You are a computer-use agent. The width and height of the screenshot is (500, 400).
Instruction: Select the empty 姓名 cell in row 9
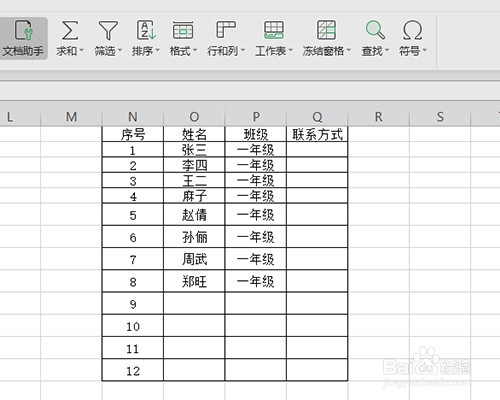pos(194,303)
